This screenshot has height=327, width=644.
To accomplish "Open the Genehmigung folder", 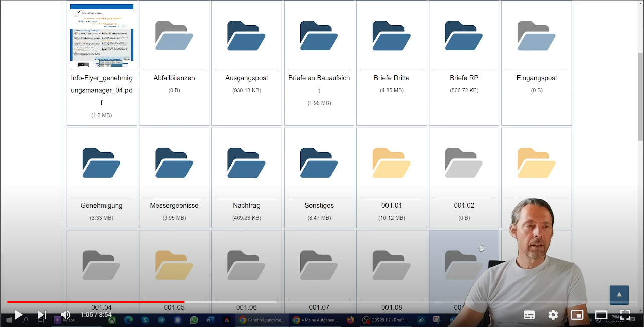I will tap(101, 163).
